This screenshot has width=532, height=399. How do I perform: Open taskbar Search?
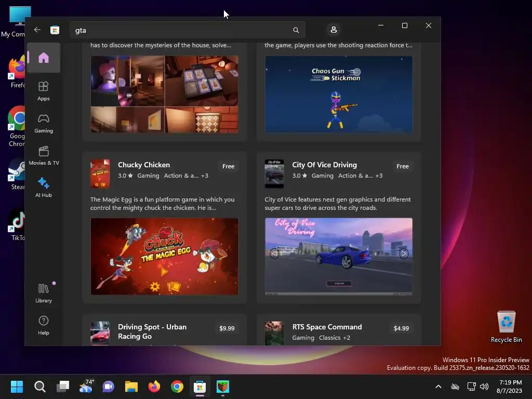coord(39,387)
